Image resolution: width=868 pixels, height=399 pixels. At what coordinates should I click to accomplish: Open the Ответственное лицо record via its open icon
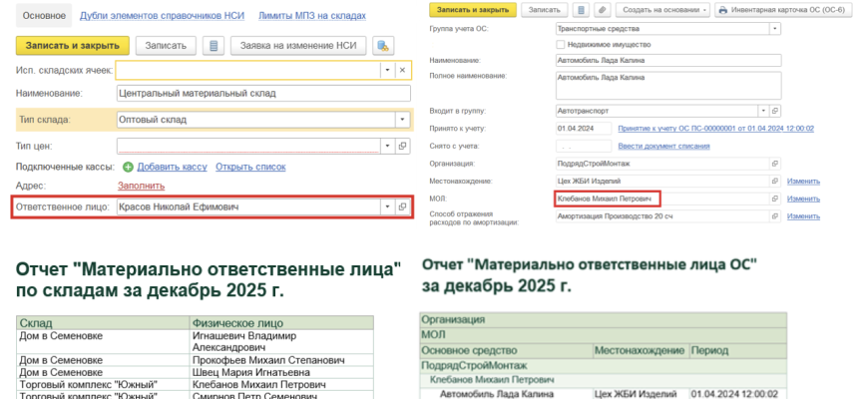[402, 207]
